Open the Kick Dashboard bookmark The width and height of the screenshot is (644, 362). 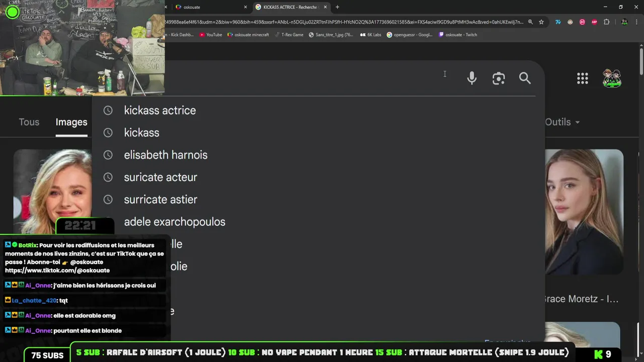180,35
